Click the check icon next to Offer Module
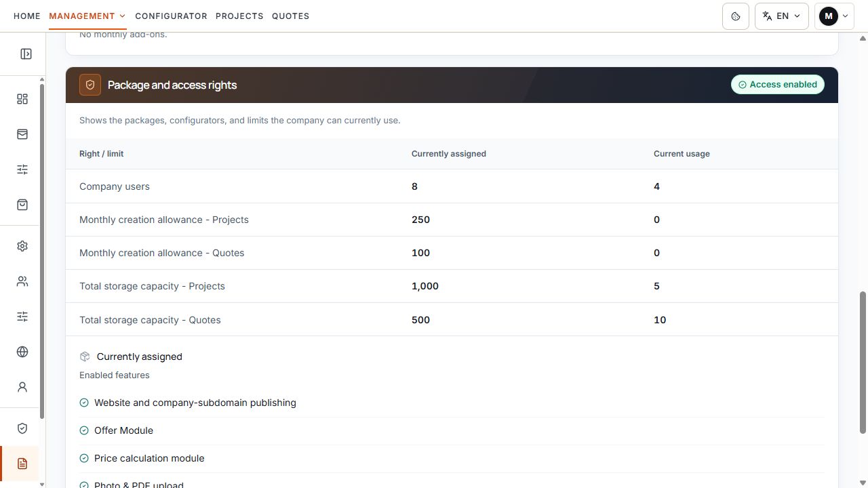Screen dimensions: 868x488 (x=84, y=430)
